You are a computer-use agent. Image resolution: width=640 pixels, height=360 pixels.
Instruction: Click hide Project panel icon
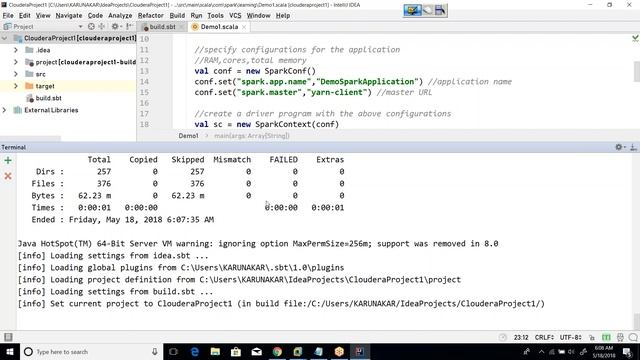pos(129,27)
